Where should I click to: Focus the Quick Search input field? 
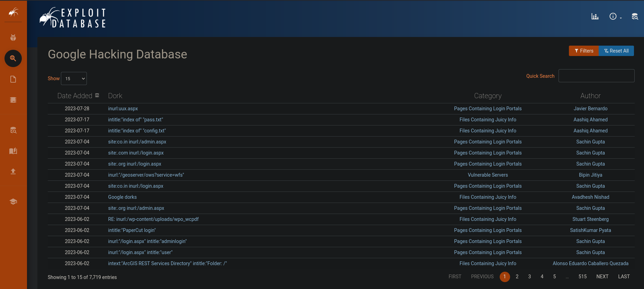(596, 76)
